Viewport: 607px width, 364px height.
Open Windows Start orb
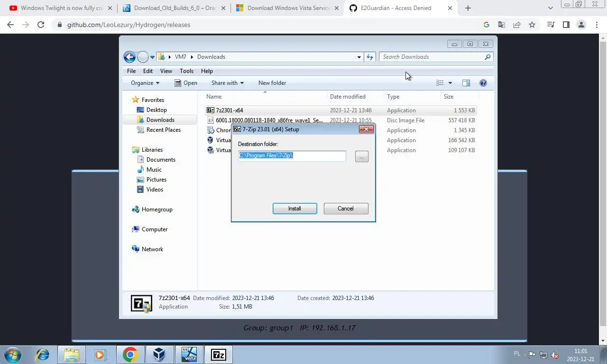[13, 354]
